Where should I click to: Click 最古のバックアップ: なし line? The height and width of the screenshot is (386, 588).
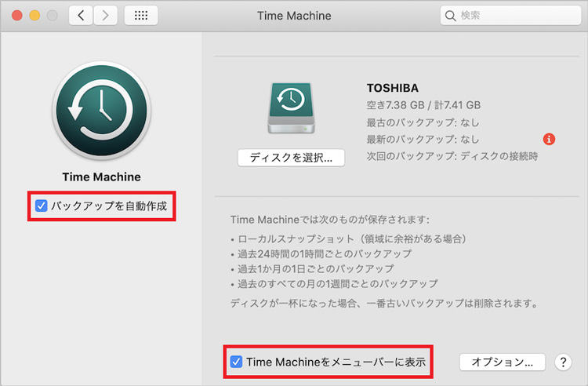(423, 122)
